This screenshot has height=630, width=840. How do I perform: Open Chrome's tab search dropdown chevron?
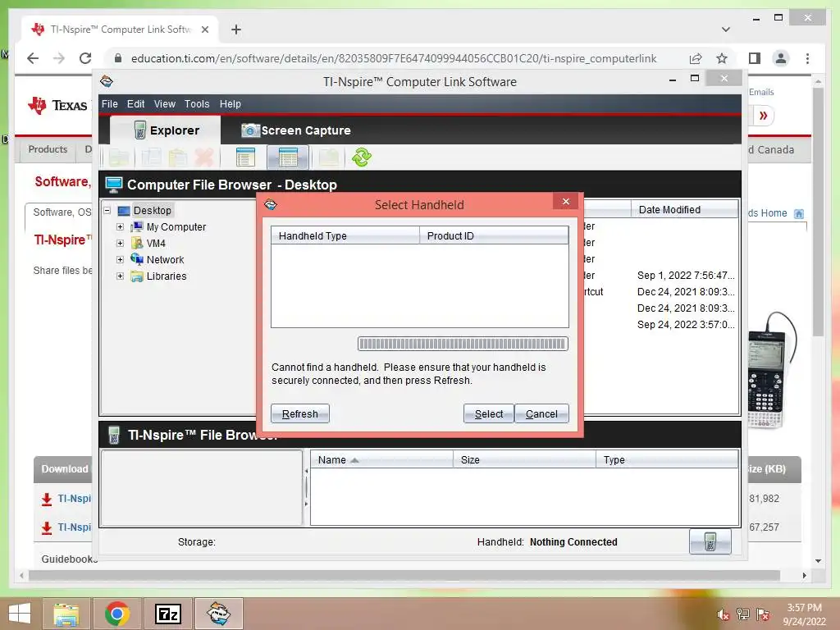pos(726,30)
